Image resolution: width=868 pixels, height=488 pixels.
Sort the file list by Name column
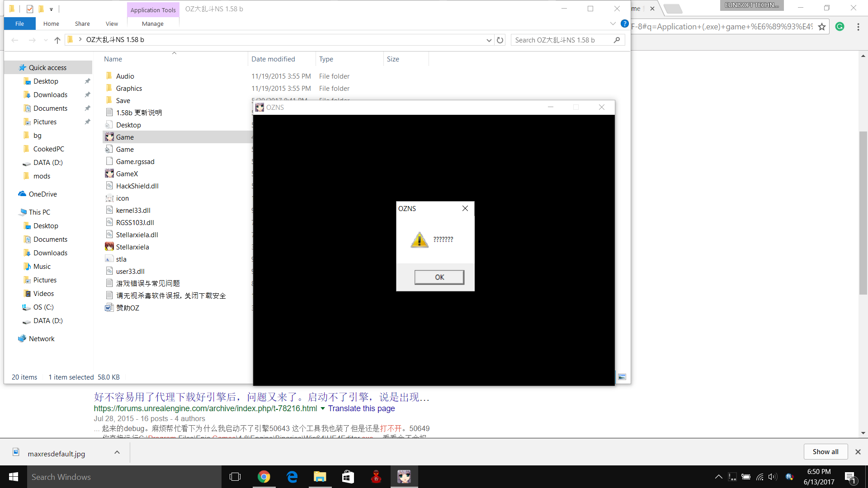113,59
